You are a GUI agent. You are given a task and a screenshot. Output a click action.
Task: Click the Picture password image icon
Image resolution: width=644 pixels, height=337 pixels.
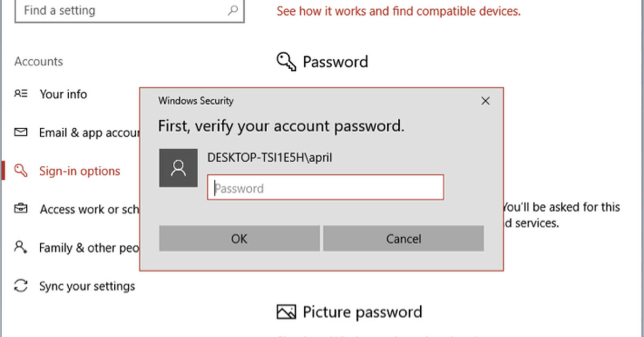tap(287, 311)
